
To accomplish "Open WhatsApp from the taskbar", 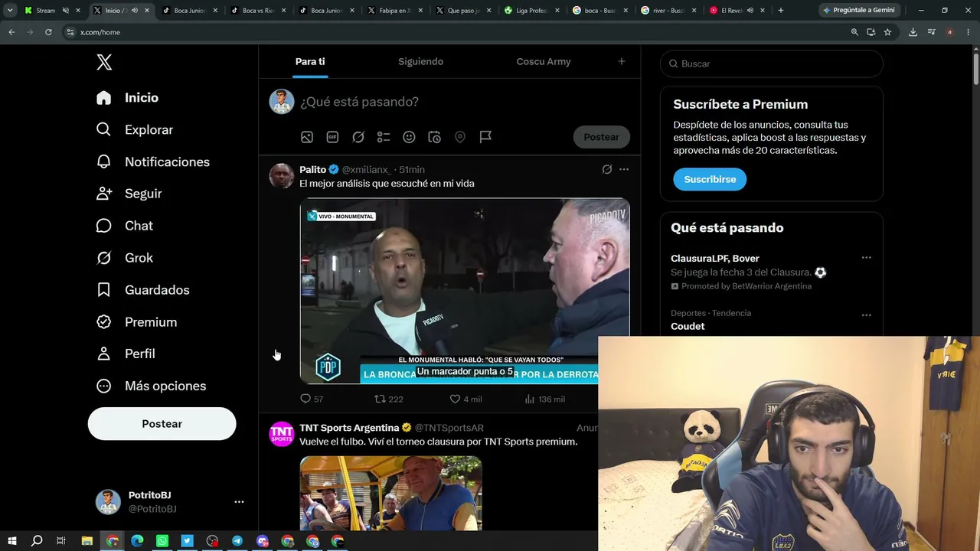I will point(162,541).
